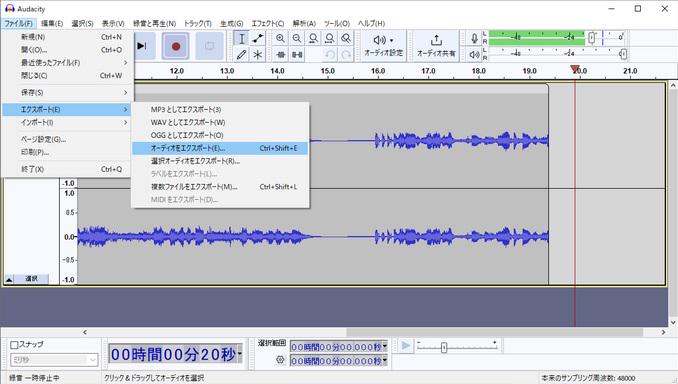Select MP3 としてエクスポート option
The height and width of the screenshot is (384, 678).
(221, 109)
